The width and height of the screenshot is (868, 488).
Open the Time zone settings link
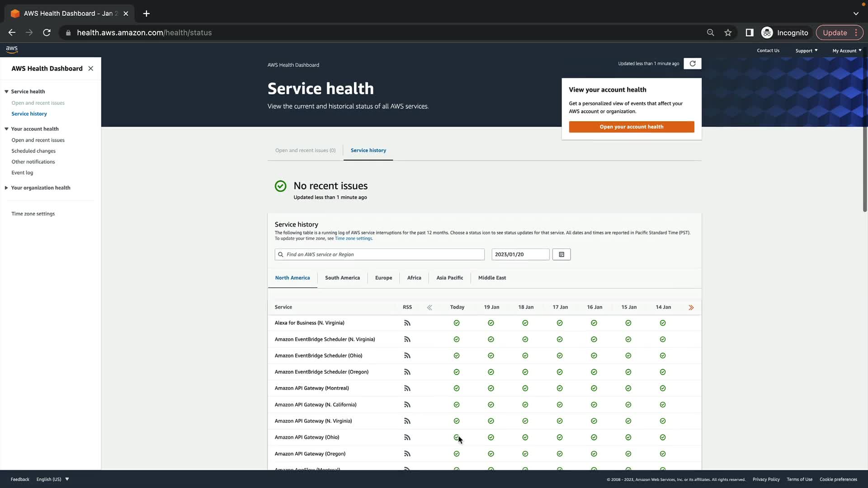354,239
